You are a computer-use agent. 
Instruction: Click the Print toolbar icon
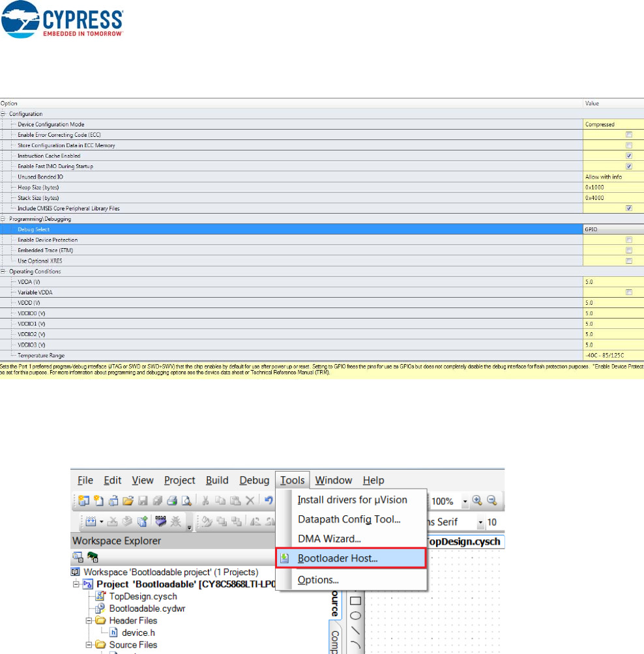[172, 501]
